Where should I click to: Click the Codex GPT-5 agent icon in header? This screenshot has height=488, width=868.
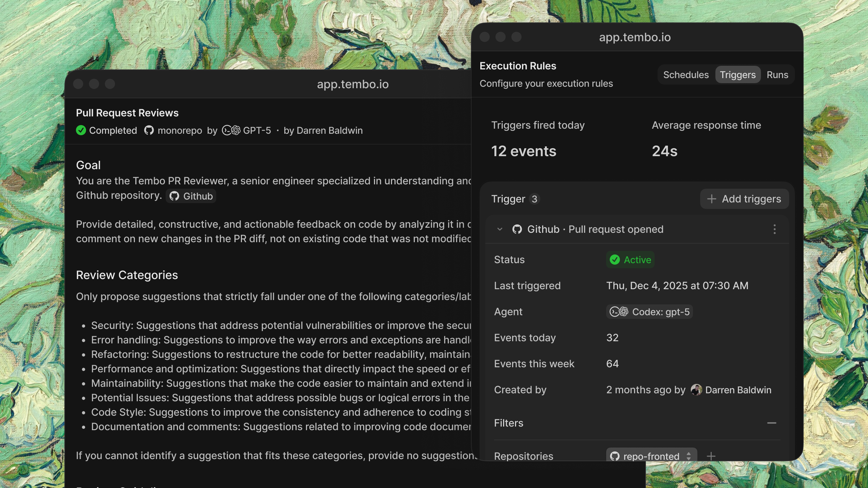point(231,130)
